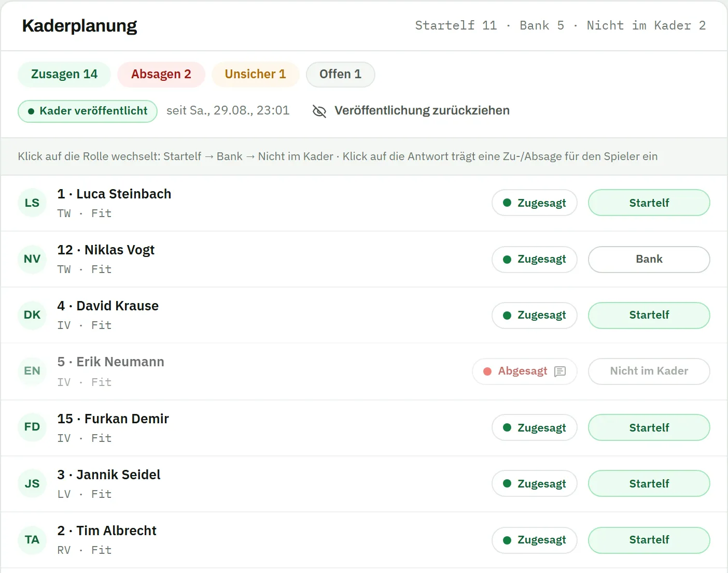The image size is (728, 573).
Task: Select the name 3 · Jannik Seidel
Action: 109,475
